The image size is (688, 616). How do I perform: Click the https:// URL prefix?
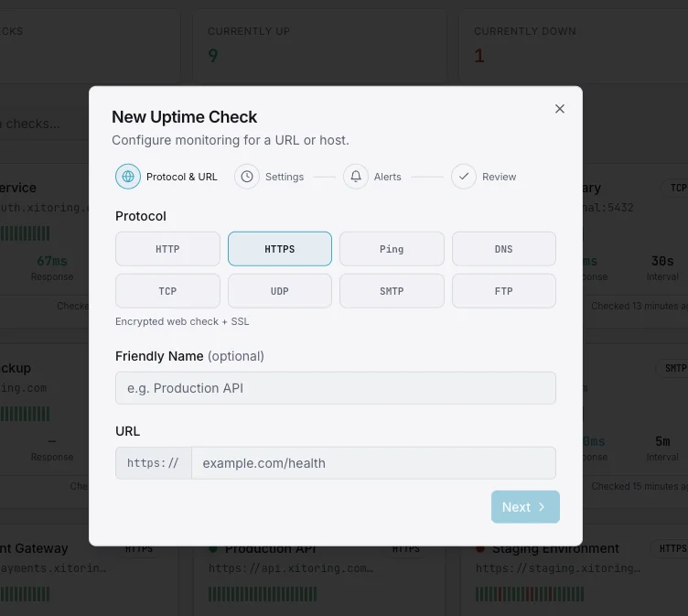point(153,463)
